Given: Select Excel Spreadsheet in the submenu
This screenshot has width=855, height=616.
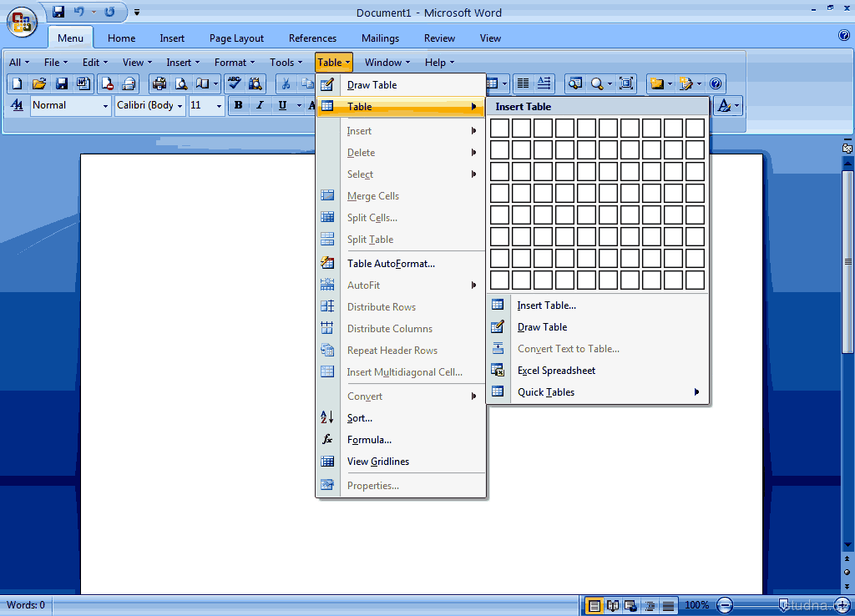Looking at the screenshot, I should click(556, 371).
